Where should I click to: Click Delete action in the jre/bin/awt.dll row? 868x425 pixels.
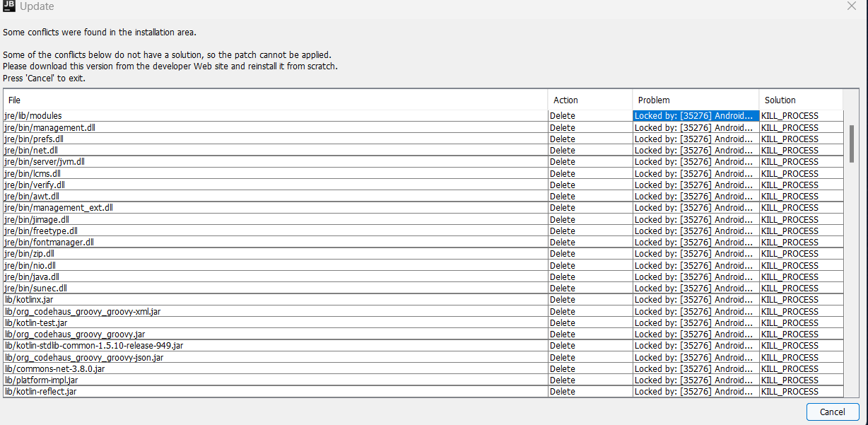[590, 196]
